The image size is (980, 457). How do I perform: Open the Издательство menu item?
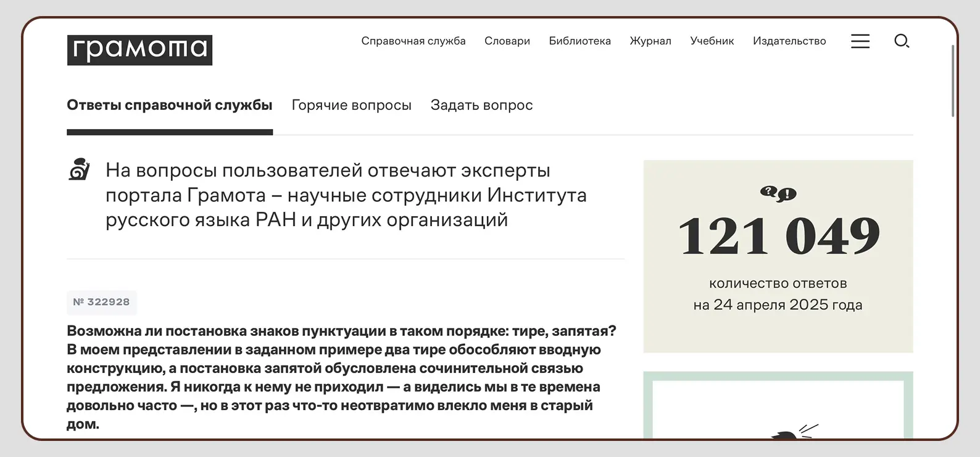pyautogui.click(x=789, y=41)
